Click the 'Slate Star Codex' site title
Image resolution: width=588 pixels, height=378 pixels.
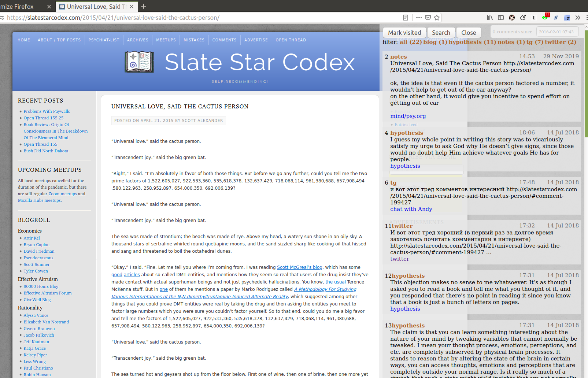pos(260,62)
